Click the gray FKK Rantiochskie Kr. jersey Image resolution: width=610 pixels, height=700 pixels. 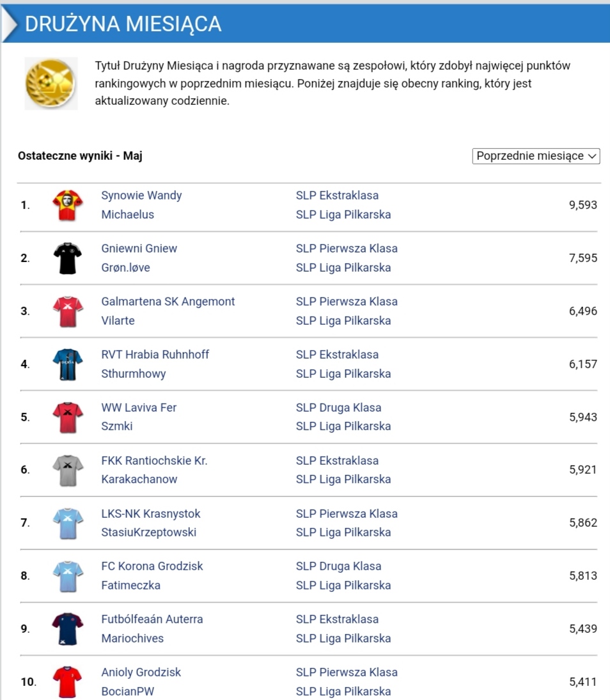tap(67, 470)
